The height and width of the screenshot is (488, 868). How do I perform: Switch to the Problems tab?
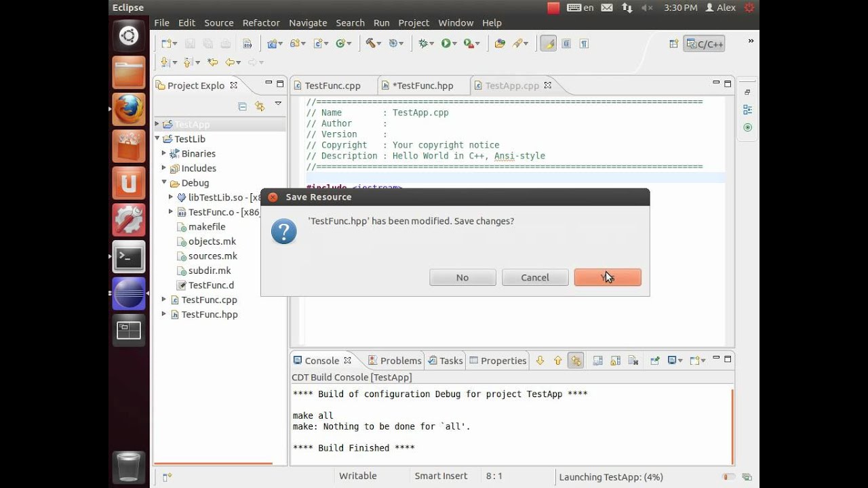tap(395, 361)
